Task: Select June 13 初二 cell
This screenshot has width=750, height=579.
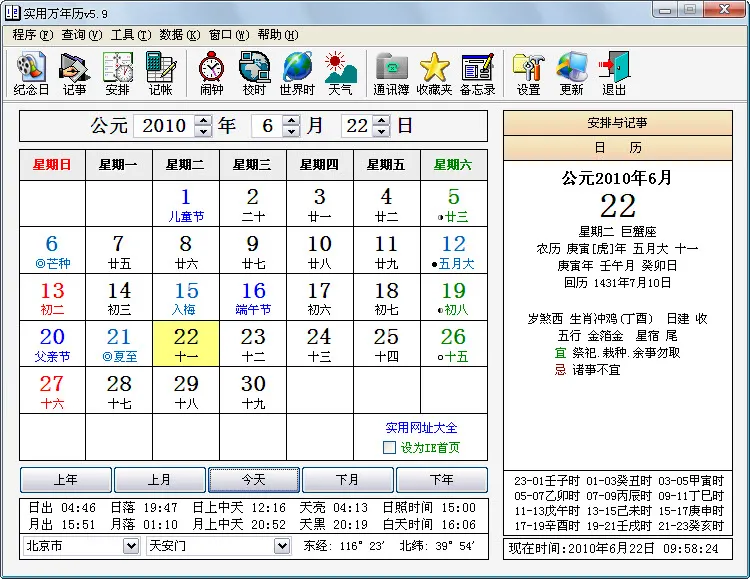Action: (52, 297)
